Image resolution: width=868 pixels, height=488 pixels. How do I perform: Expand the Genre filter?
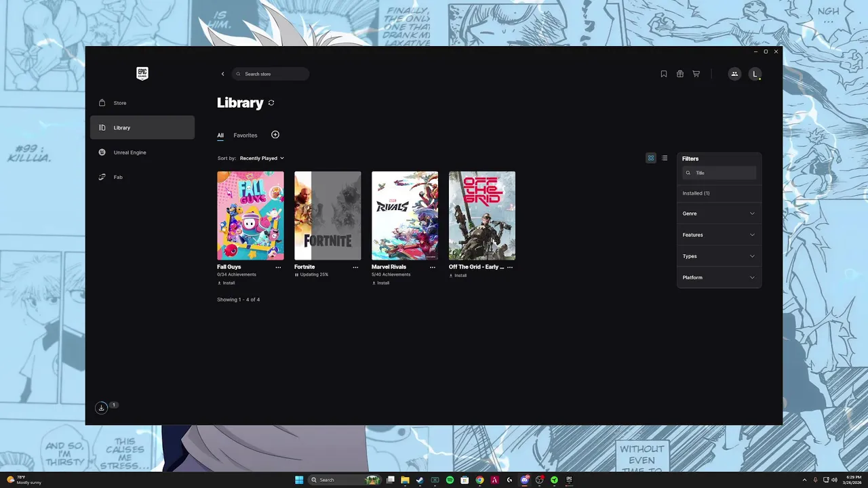[x=719, y=213]
